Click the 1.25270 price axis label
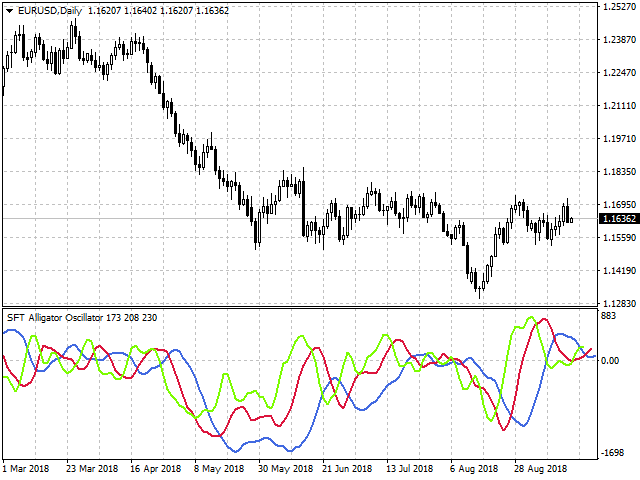Image resolution: width=640 pixels, height=480 pixels. click(619, 7)
